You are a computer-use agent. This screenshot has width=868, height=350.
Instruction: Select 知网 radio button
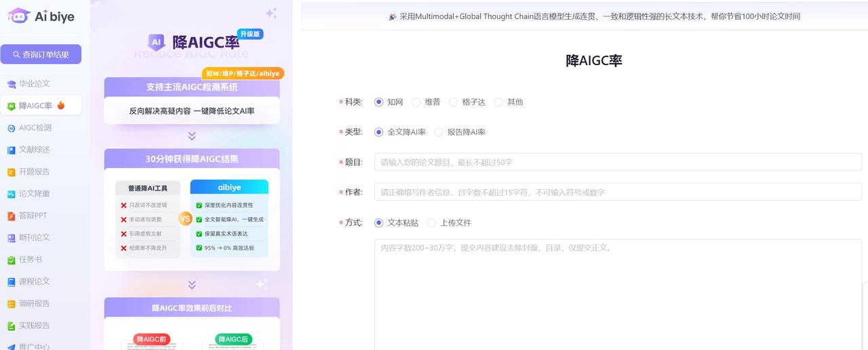[x=378, y=102]
